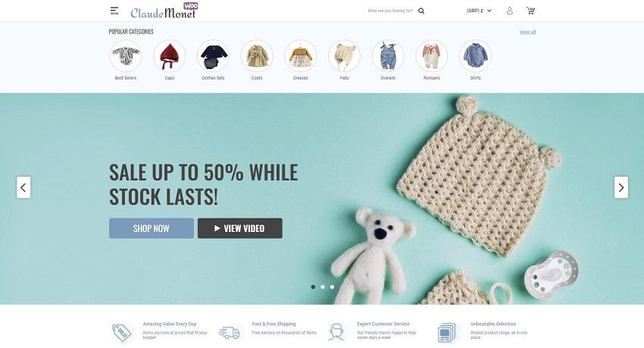
Task: Open the Rompers category icon
Action: 432,56
